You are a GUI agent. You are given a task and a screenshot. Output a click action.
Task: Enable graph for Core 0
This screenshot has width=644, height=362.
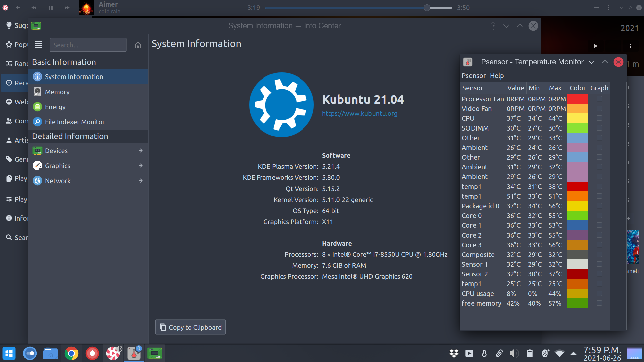click(599, 215)
